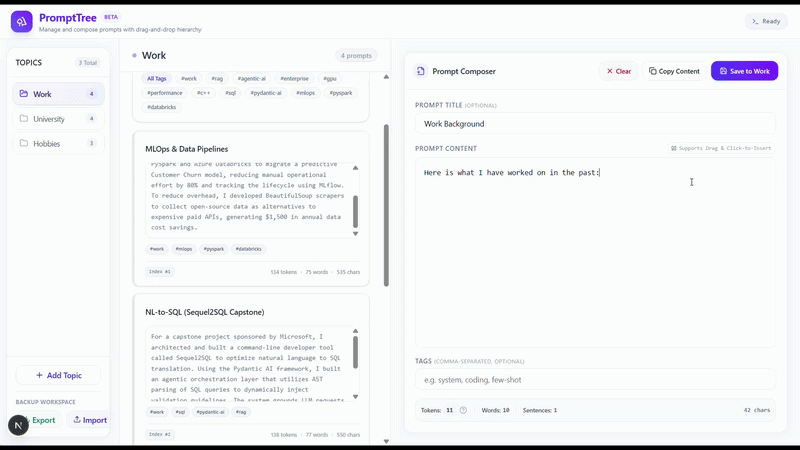Click the round N avatar icon

(x=18, y=425)
